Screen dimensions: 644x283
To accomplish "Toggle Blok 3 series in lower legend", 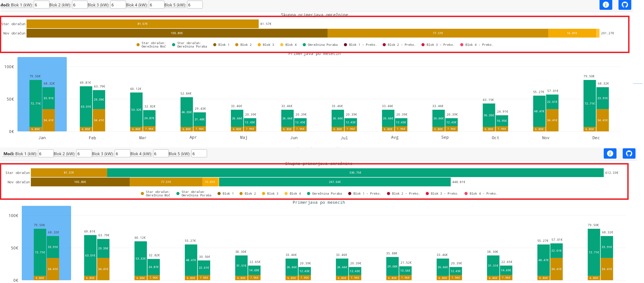I will [x=270, y=194].
